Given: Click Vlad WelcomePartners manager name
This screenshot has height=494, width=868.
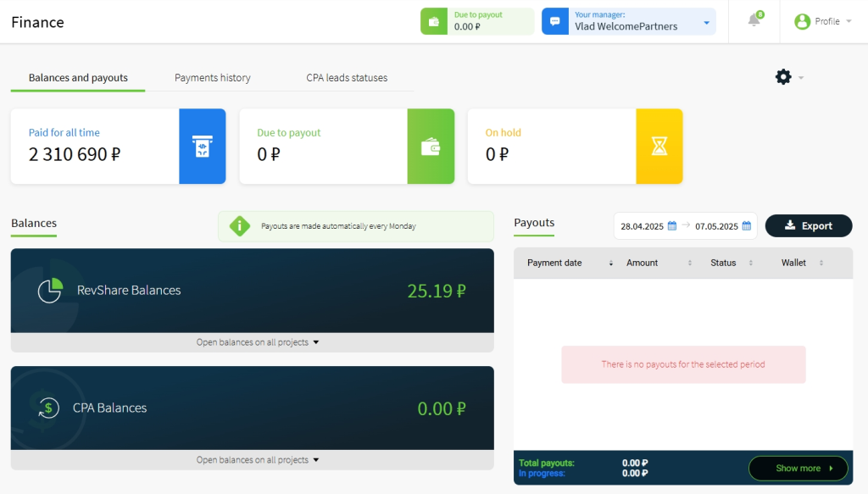Looking at the screenshot, I should click(626, 26).
